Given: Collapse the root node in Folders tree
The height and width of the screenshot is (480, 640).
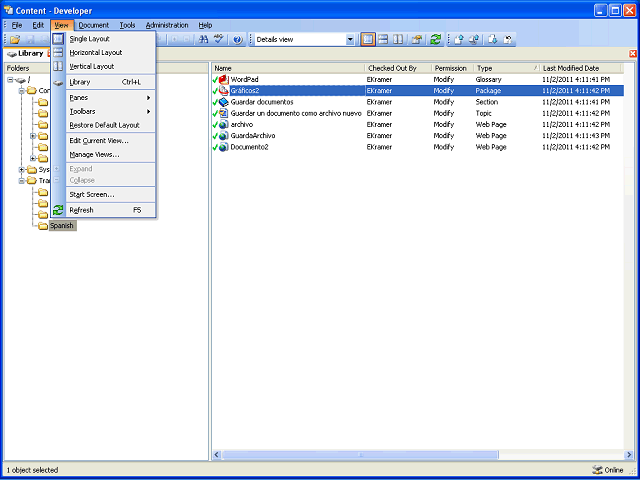Looking at the screenshot, I should (11, 80).
